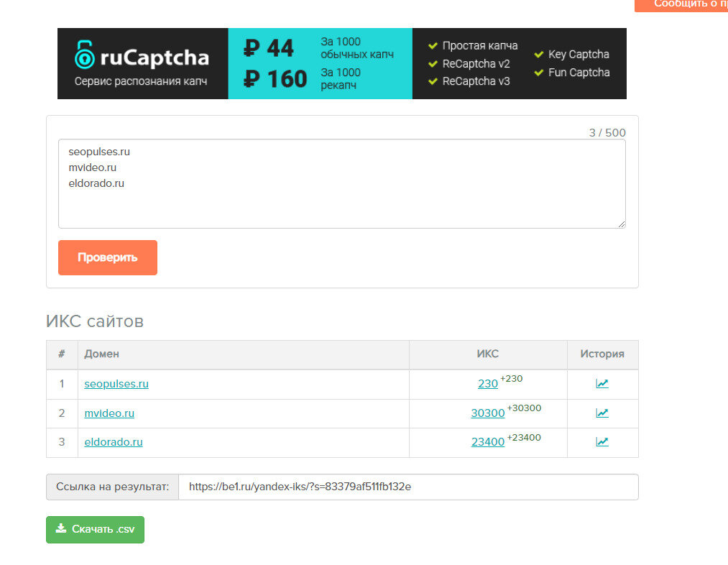Open the eldorado.ru domain link
The image size is (728, 565).
click(114, 442)
